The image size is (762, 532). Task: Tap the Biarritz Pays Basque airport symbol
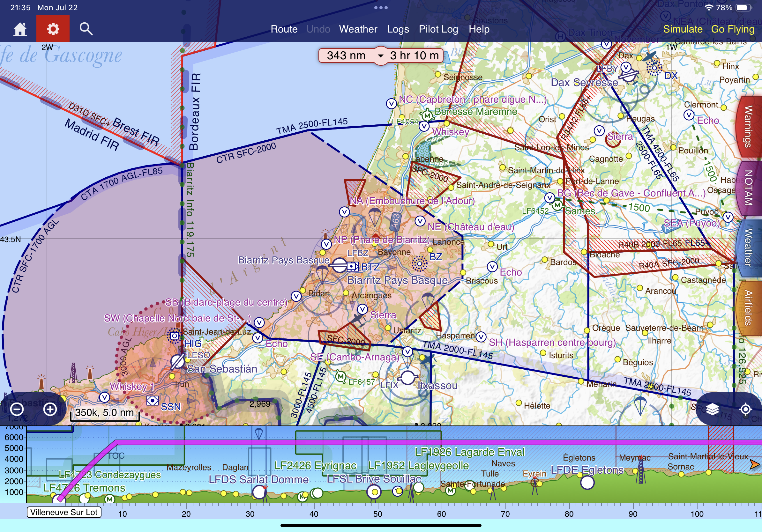(340, 266)
